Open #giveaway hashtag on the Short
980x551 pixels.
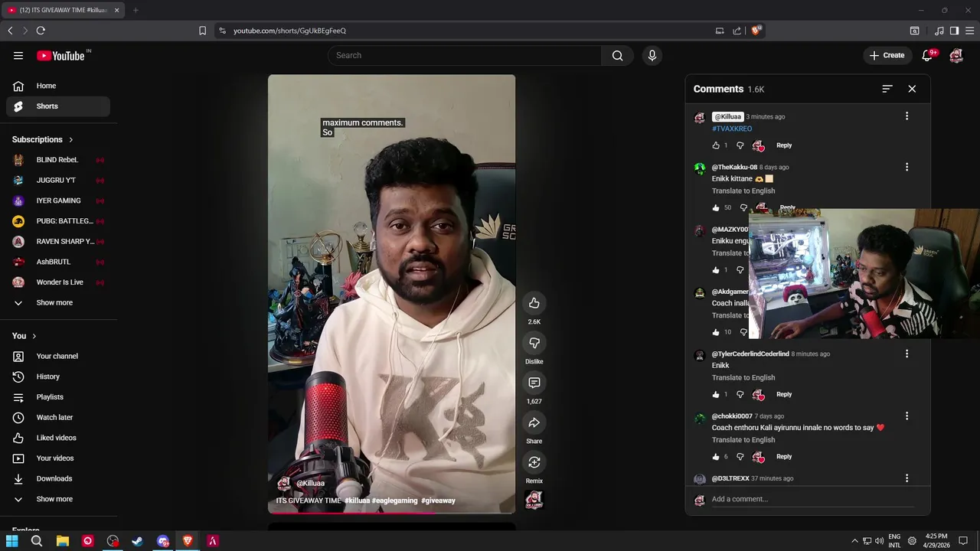tap(438, 500)
